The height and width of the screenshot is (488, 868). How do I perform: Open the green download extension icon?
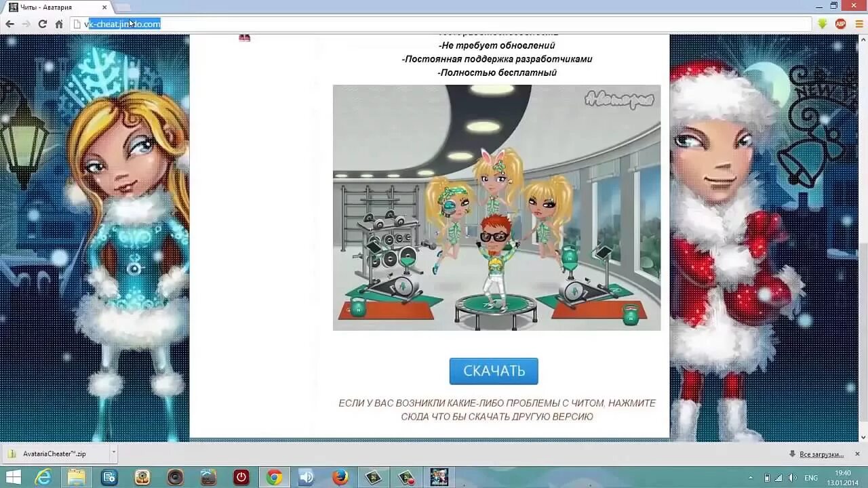click(823, 24)
